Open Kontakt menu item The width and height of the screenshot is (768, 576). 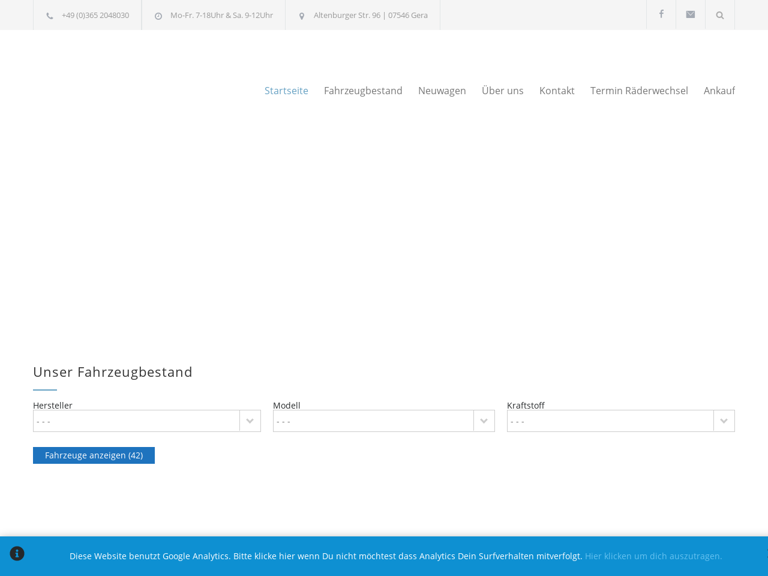point(557,91)
